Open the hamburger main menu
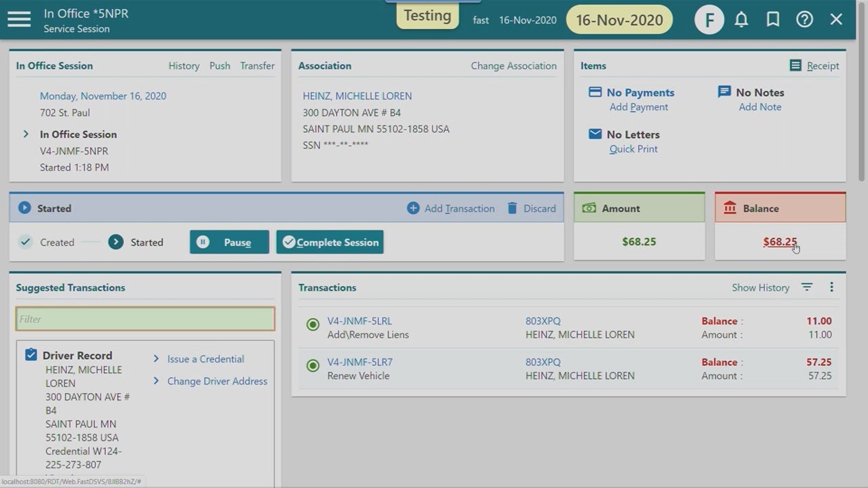Screen dimensions: 868x488 pyautogui.click(x=19, y=20)
